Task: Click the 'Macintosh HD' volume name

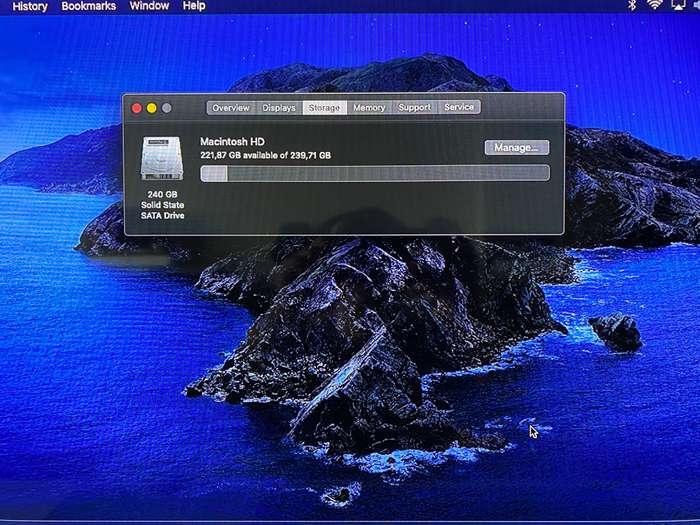Action: click(232, 142)
